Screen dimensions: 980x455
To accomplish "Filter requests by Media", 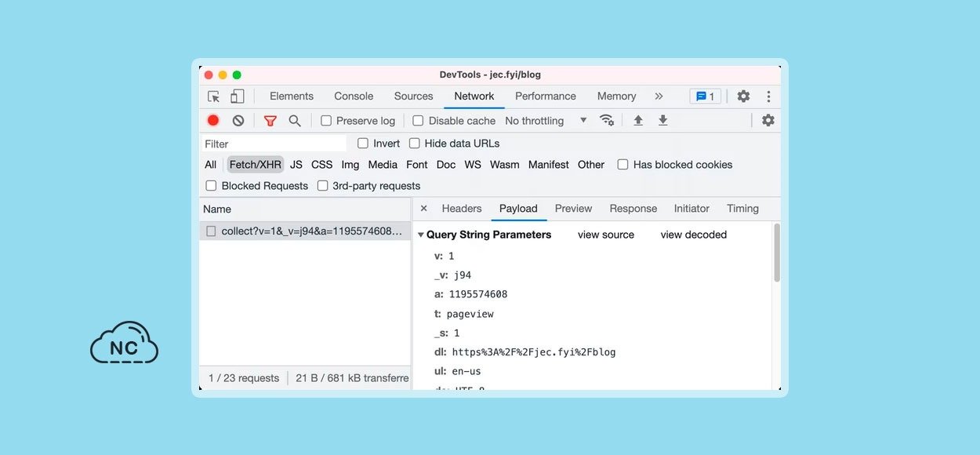I will [x=383, y=165].
